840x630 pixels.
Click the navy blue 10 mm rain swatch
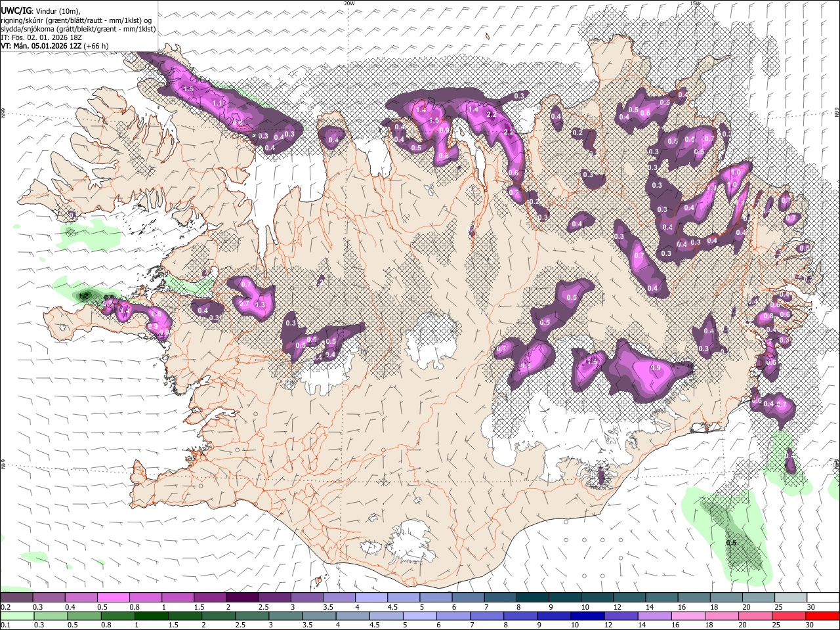click(x=587, y=616)
